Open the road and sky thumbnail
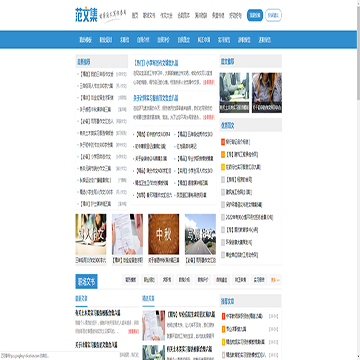The height and width of the screenshot is (360, 360). 200,234
